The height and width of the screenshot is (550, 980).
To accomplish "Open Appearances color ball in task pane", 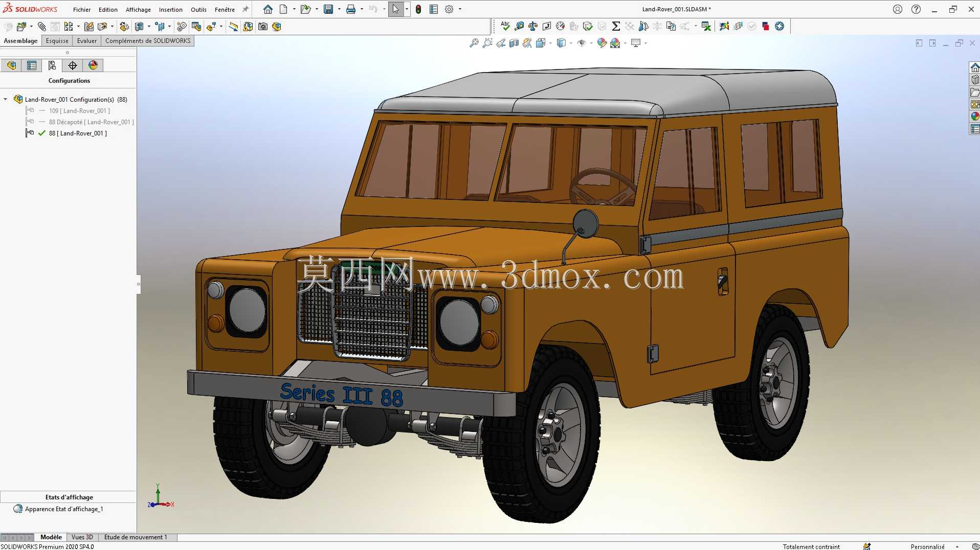I will pyautogui.click(x=975, y=117).
